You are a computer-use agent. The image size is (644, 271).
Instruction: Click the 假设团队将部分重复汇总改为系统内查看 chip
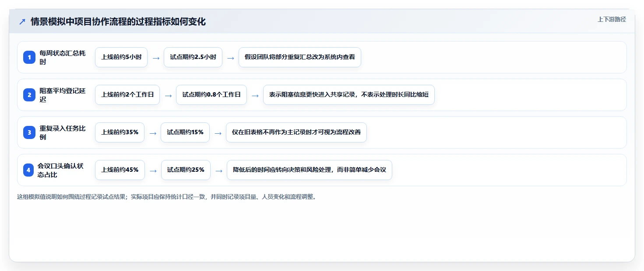(300, 57)
